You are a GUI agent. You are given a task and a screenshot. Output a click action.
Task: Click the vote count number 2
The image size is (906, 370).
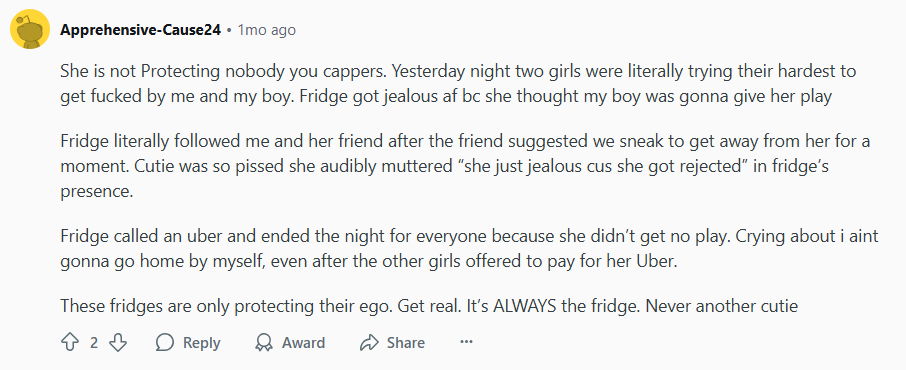pos(94,343)
